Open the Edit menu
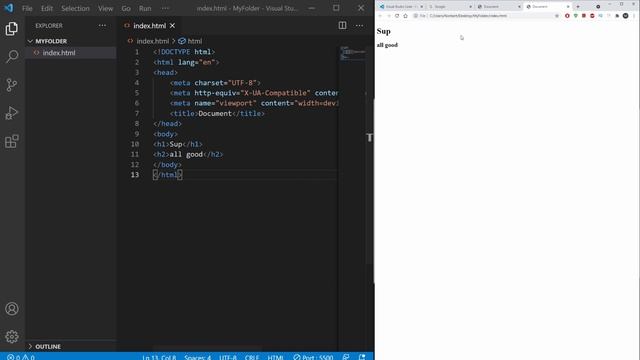The image size is (640, 360). point(47,8)
